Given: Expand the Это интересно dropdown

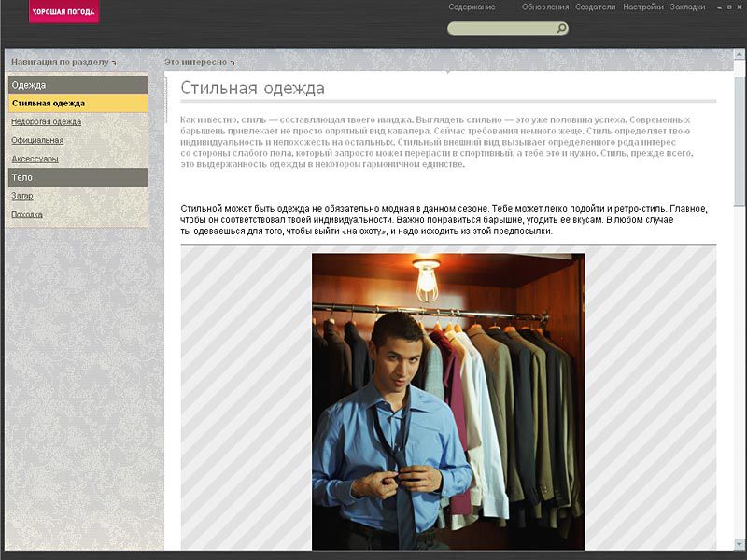Looking at the screenshot, I should click(195, 63).
